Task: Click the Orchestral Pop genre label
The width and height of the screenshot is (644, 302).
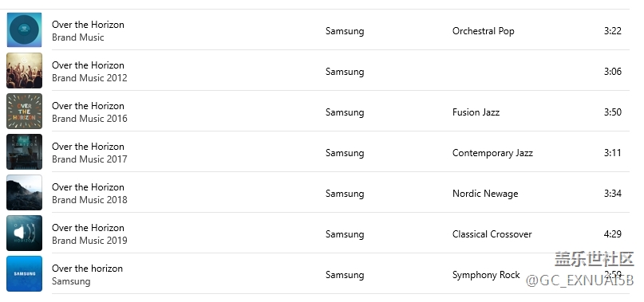Action: 484,31
